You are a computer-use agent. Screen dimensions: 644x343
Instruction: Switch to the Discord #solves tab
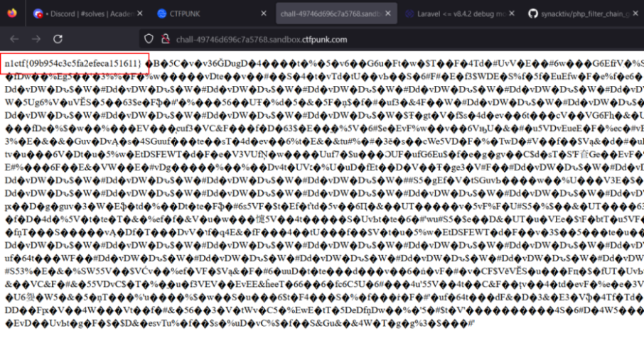tap(88, 13)
